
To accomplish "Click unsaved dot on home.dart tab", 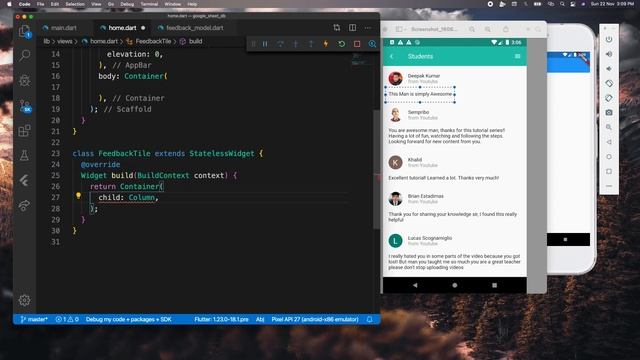I will coord(143,28).
